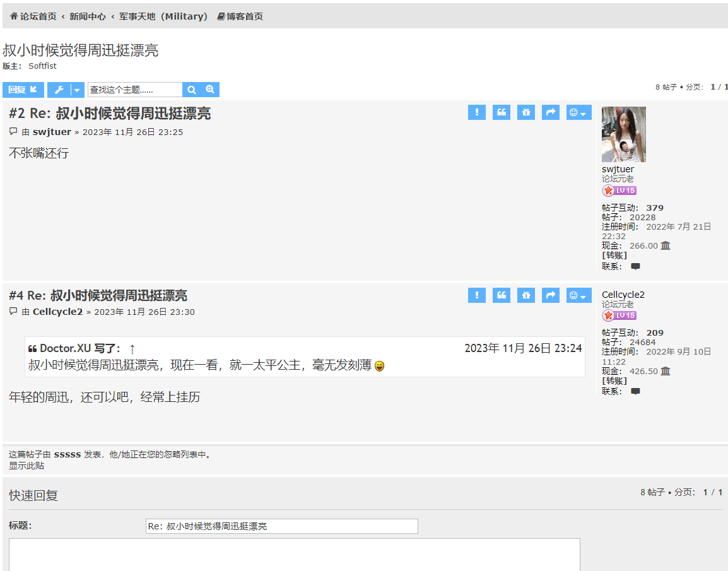Click 转账 transfer link for swjtuer
728x571 pixels.
614,256
